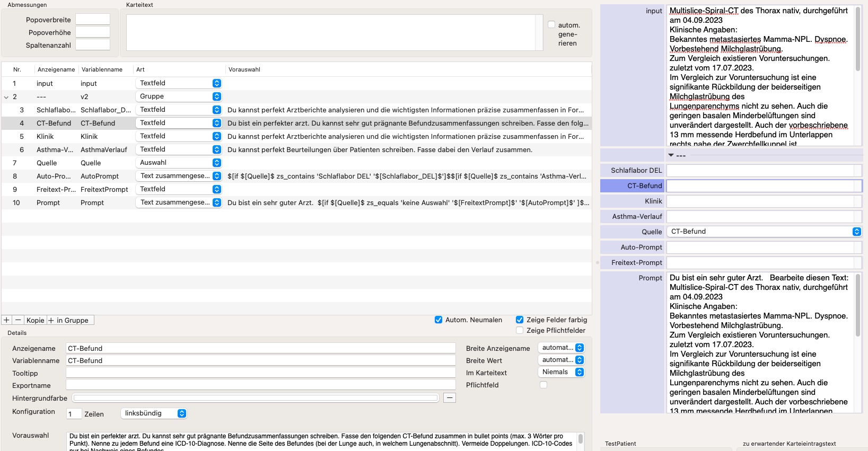The height and width of the screenshot is (451, 868).
Task: Clear background color with minus button
Action: (x=450, y=397)
